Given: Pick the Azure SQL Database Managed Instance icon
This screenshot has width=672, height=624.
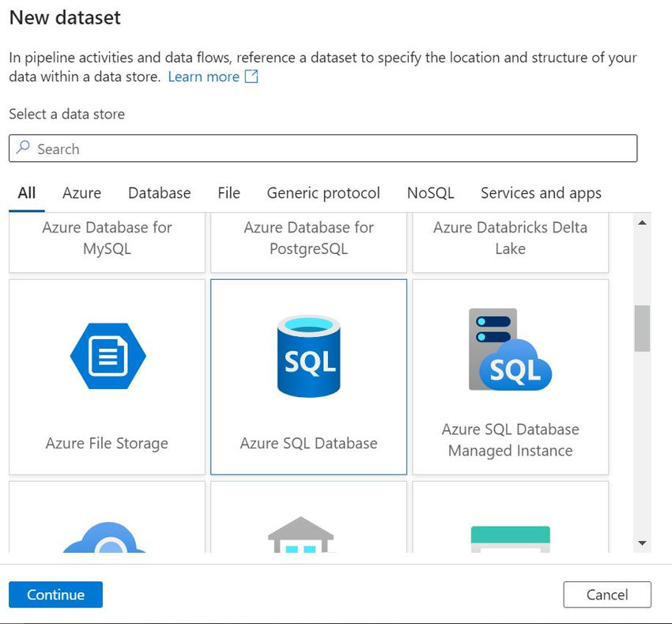Looking at the screenshot, I should [x=510, y=350].
